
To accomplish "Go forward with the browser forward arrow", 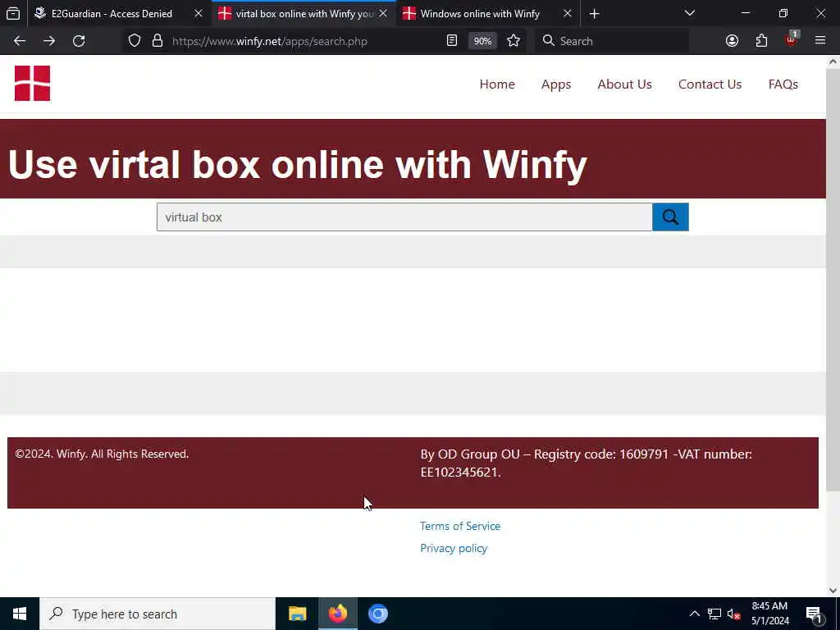I will click(49, 41).
